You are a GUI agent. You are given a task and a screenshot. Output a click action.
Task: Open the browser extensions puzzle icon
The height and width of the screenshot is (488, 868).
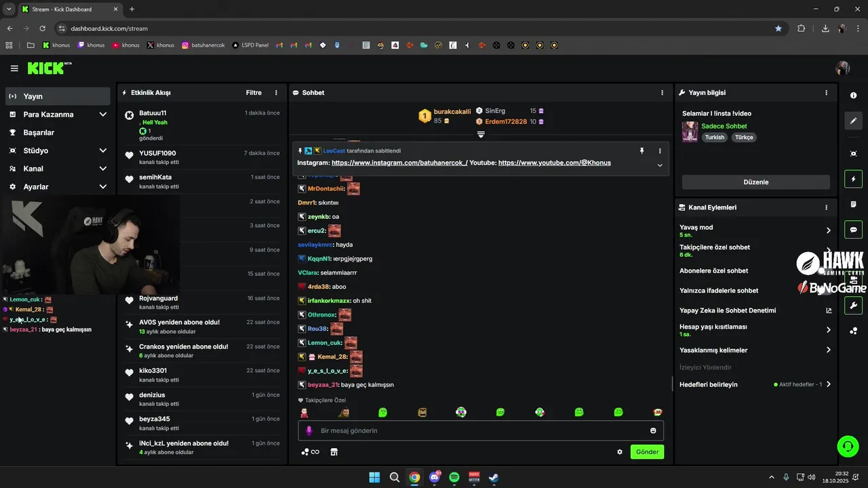[802, 28]
